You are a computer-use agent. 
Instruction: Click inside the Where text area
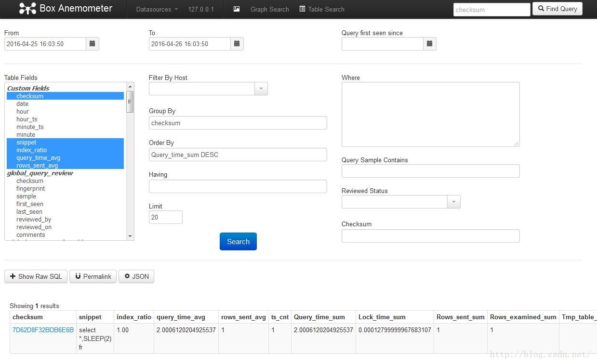click(431, 115)
